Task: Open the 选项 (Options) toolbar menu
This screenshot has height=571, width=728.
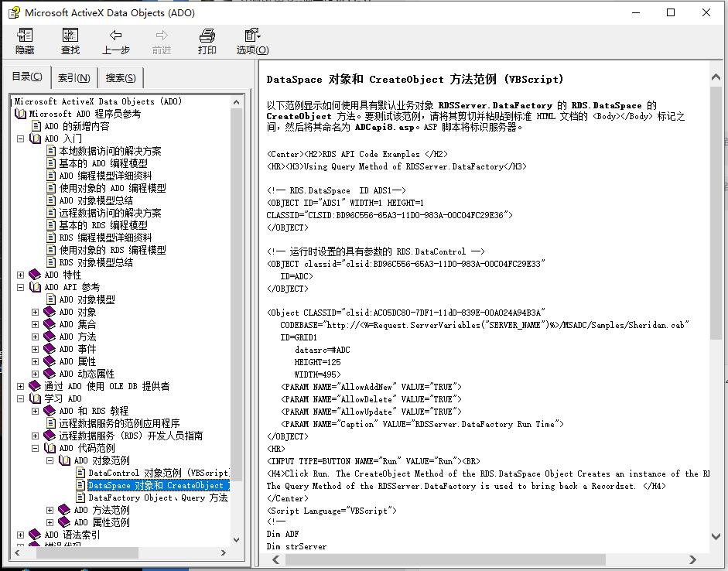Action: pyautogui.click(x=252, y=41)
